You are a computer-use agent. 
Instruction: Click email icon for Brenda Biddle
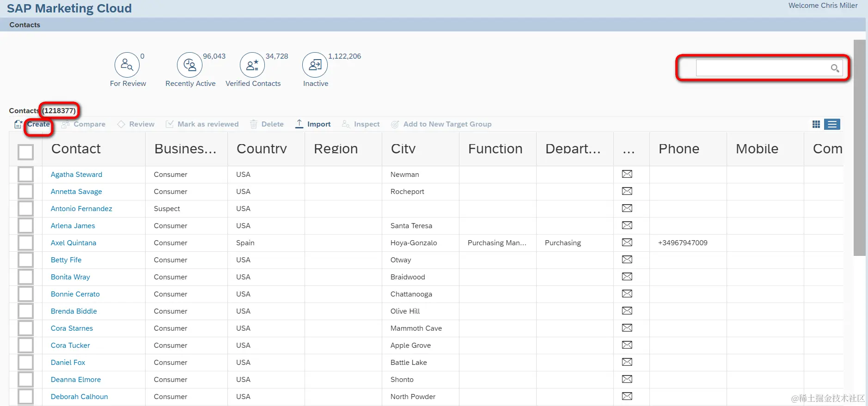627,311
